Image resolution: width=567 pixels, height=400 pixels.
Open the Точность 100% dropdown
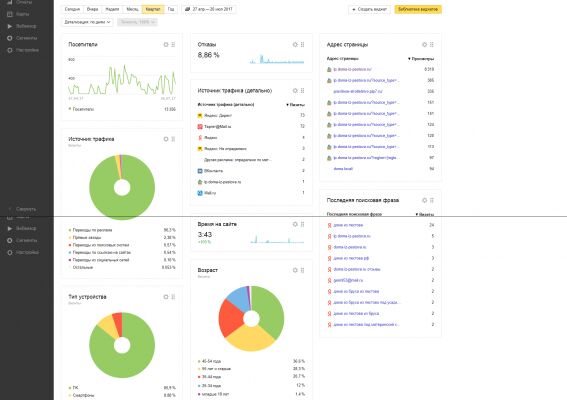pyautogui.click(x=137, y=22)
